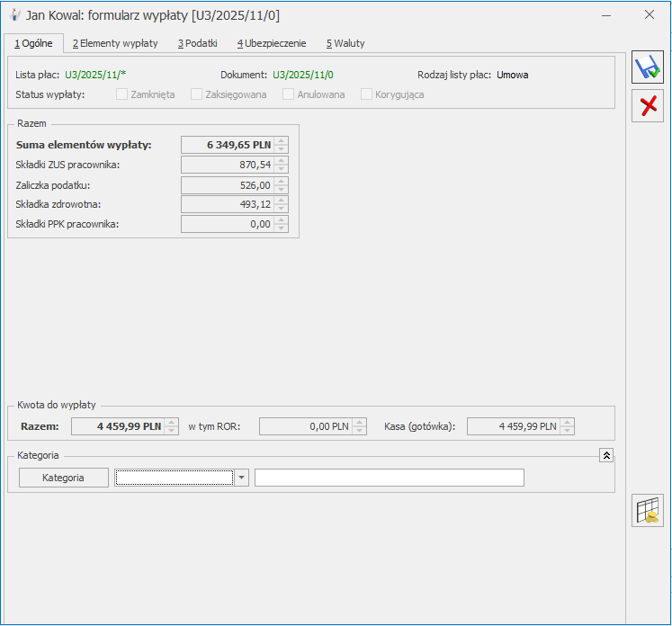Toggle the Zamknięta checkbox
672x626 pixels.
point(122,94)
